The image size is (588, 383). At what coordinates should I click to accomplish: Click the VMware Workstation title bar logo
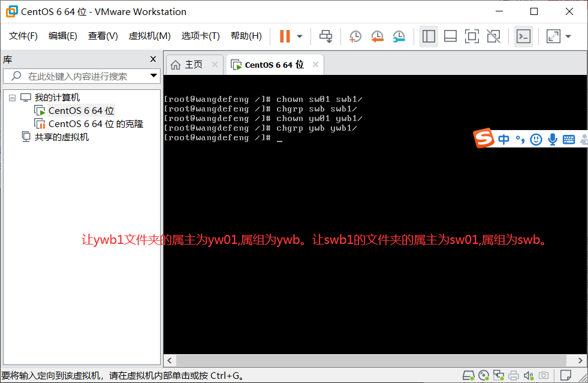tap(11, 11)
